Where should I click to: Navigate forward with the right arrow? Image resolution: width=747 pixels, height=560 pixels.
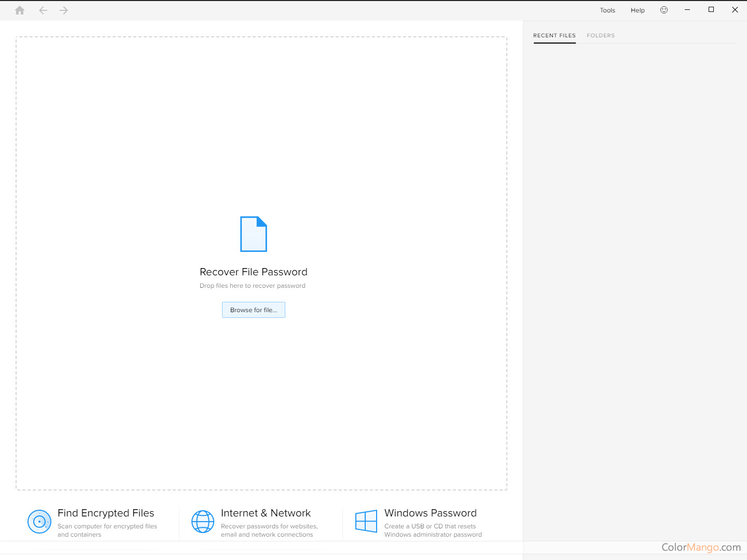[64, 10]
